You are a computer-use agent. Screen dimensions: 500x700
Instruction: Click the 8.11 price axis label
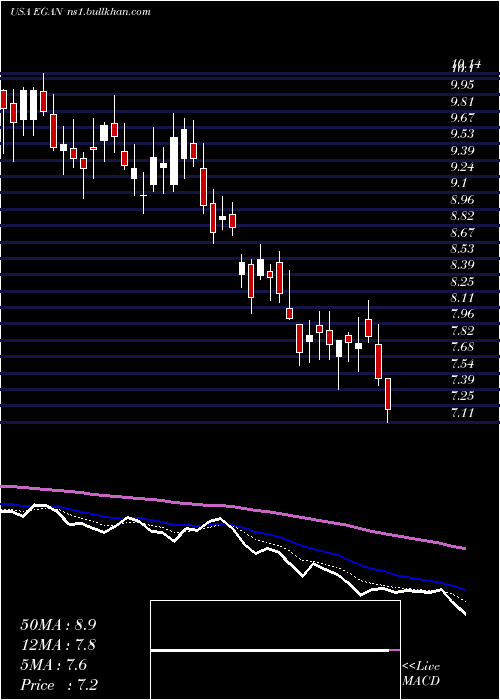(462, 298)
